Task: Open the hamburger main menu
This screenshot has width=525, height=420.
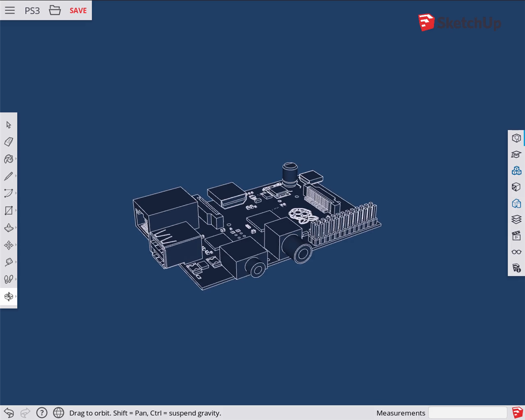Action: [10, 10]
